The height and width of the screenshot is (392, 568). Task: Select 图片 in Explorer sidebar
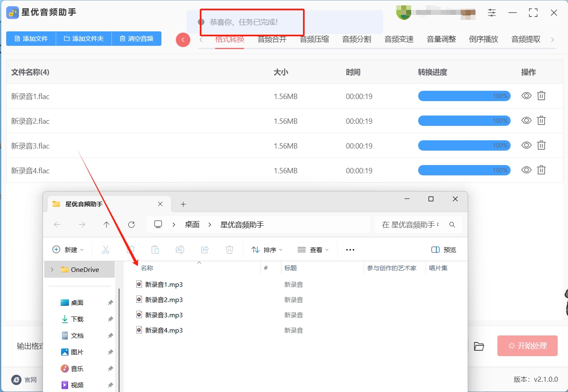tap(77, 352)
